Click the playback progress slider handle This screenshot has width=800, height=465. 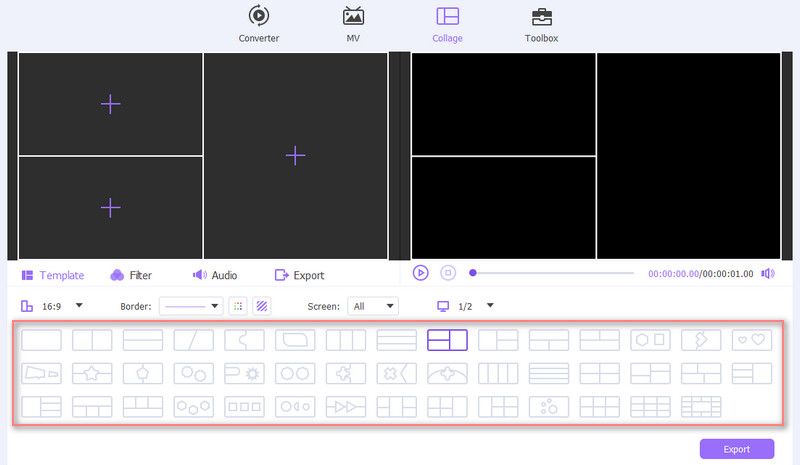coord(473,273)
